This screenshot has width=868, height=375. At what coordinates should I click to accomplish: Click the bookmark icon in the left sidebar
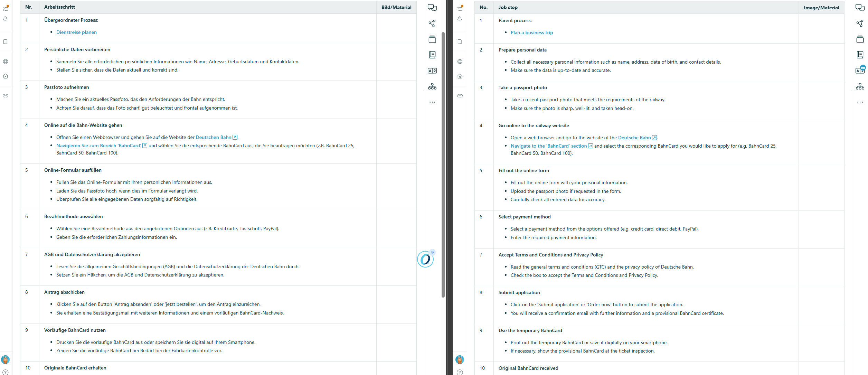[x=6, y=42]
